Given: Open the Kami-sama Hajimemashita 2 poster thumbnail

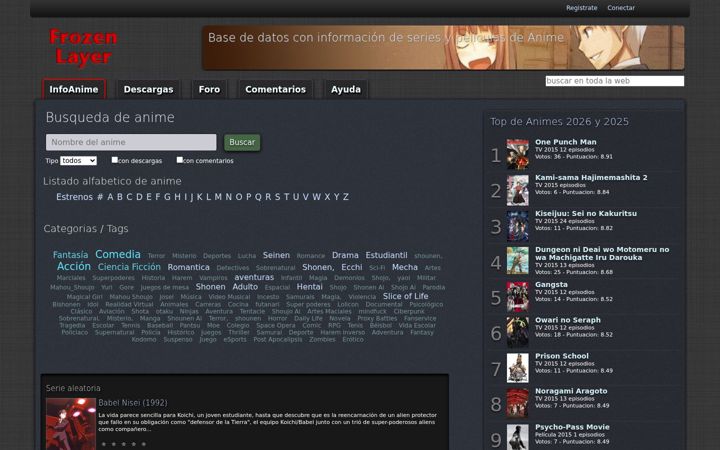Looking at the screenshot, I should [518, 190].
